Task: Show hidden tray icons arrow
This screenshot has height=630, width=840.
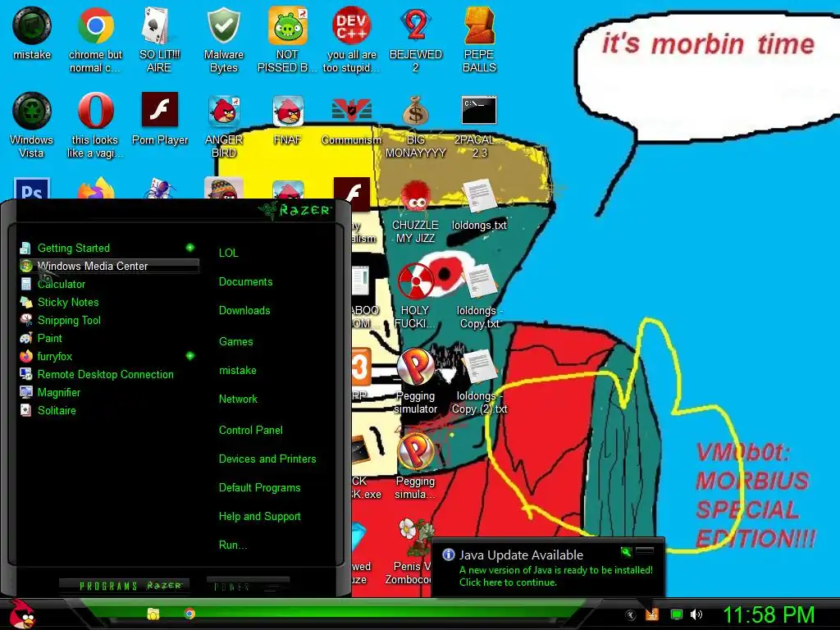Action: coord(631,614)
